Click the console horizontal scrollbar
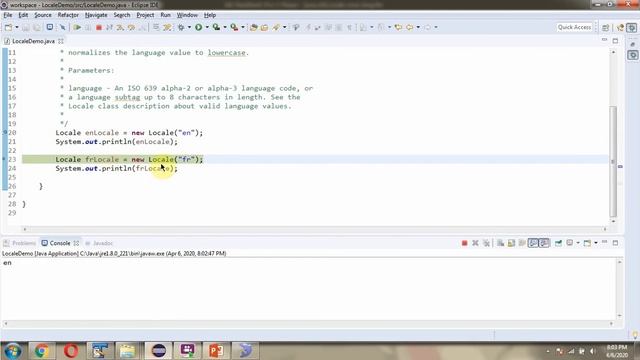 tap(309, 324)
